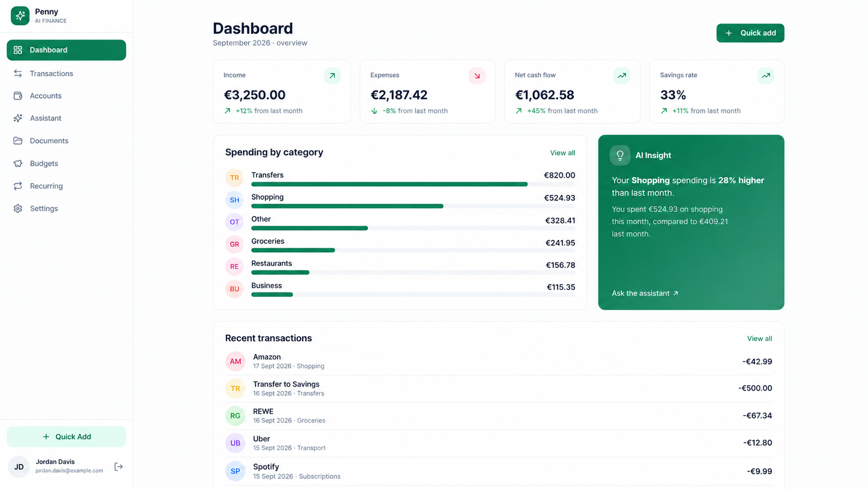Click the log out icon beside Jordan Davis
Image resolution: width=868 pixels, height=489 pixels.
pos(118,467)
